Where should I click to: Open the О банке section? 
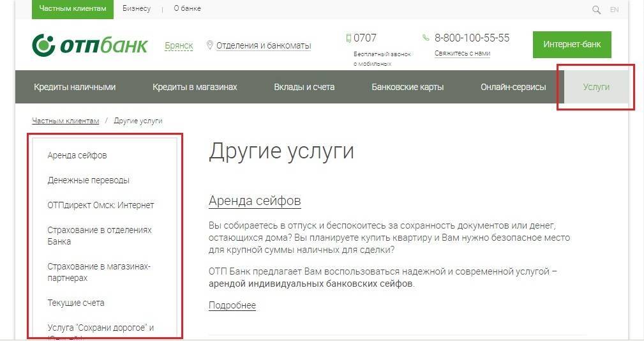tap(187, 9)
